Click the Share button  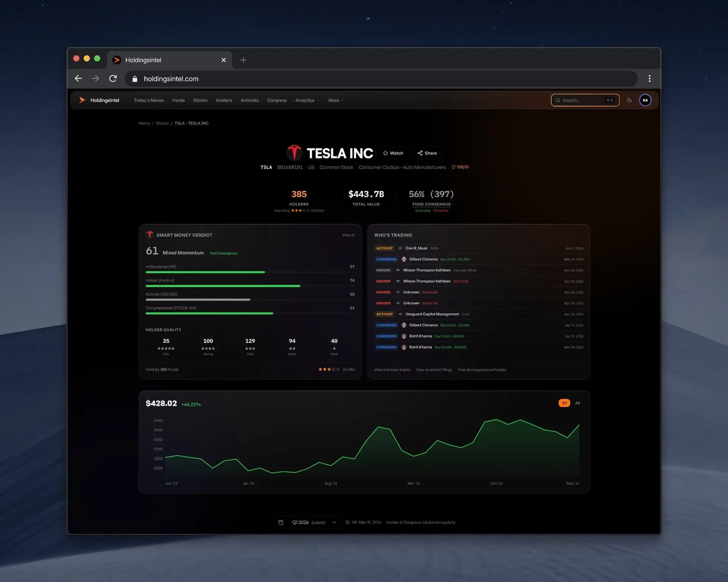click(x=427, y=153)
